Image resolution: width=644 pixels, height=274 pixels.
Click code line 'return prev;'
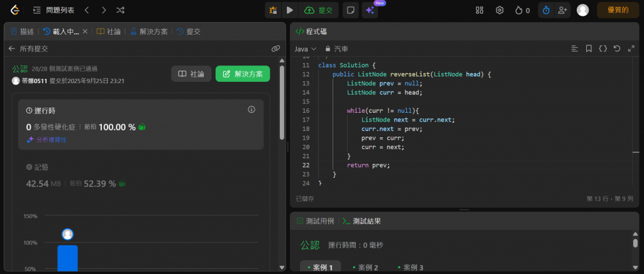tap(369, 165)
